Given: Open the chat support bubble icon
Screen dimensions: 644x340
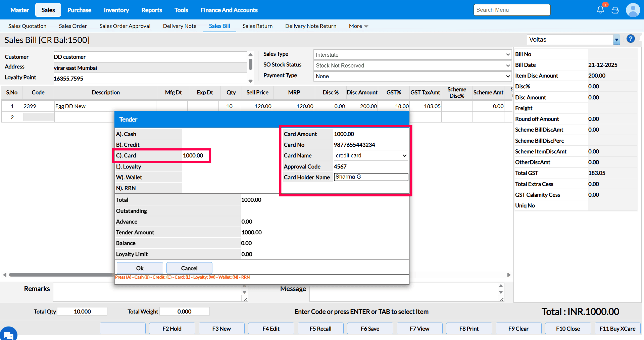Looking at the screenshot, I should [x=8, y=334].
